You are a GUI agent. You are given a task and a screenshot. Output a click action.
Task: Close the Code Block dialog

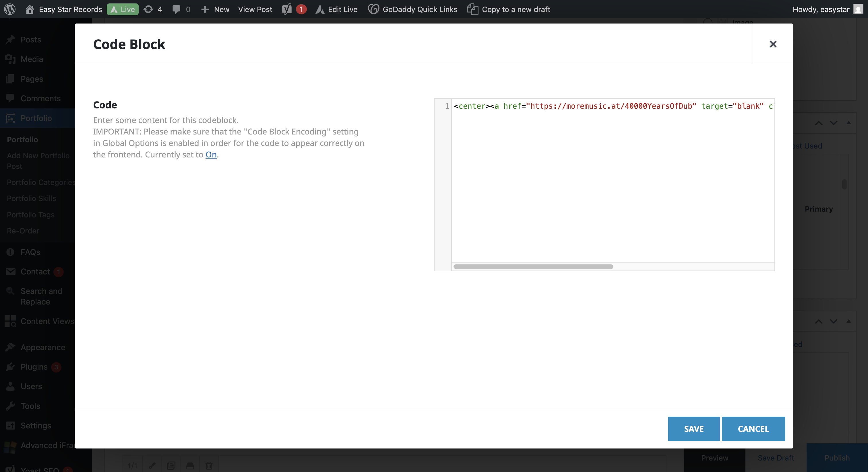pos(773,44)
